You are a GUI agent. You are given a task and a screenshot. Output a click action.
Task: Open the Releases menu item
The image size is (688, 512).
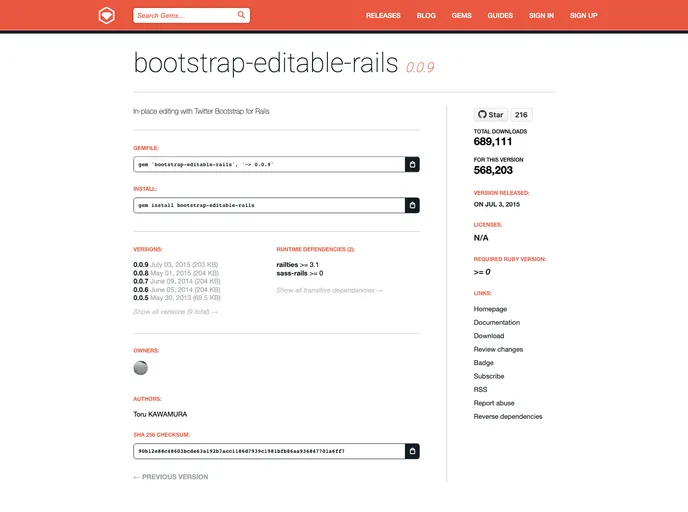[383, 15]
